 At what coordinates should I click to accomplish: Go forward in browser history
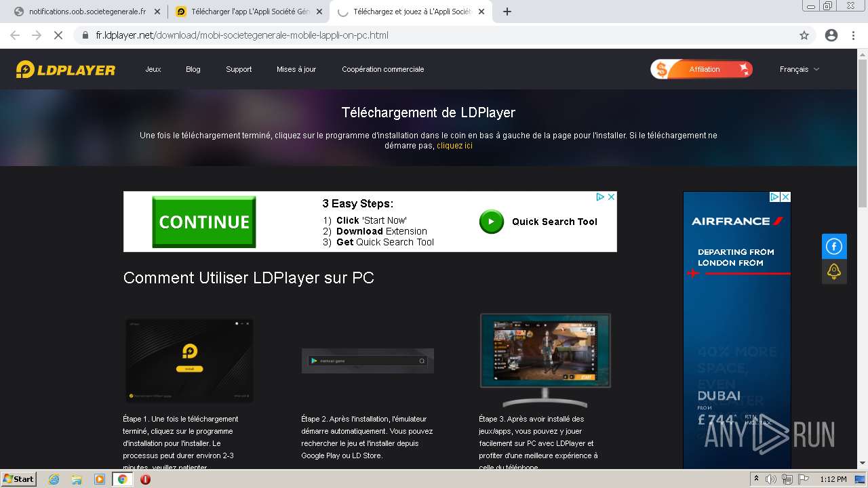click(37, 35)
